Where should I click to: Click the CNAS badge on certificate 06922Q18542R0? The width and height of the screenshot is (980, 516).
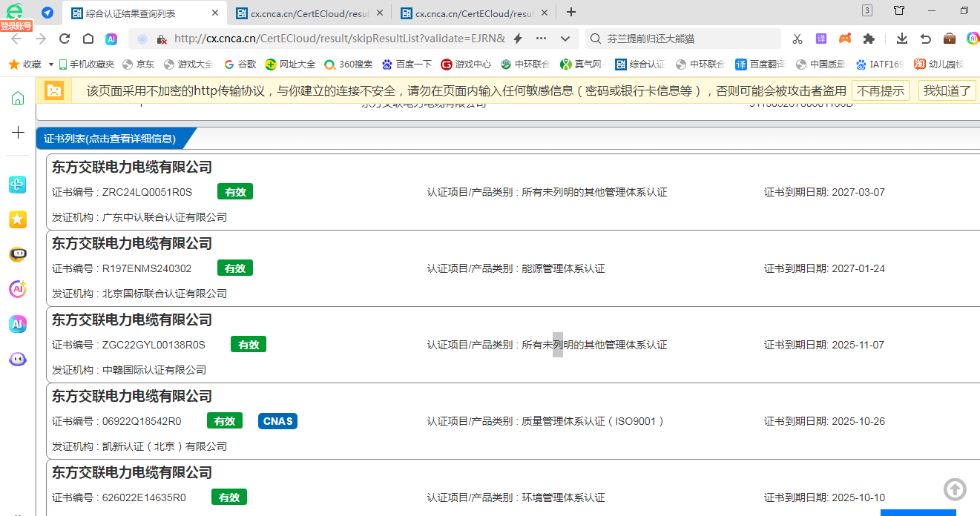point(278,421)
